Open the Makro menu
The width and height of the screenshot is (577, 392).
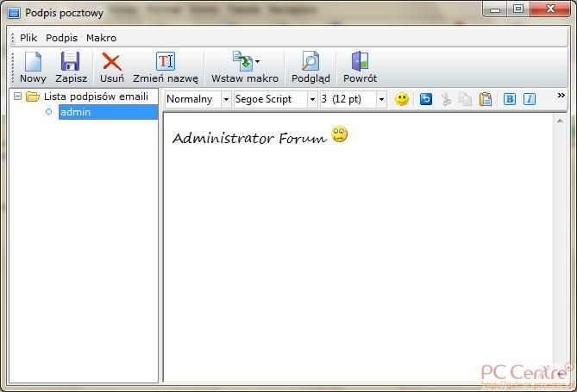(x=101, y=38)
